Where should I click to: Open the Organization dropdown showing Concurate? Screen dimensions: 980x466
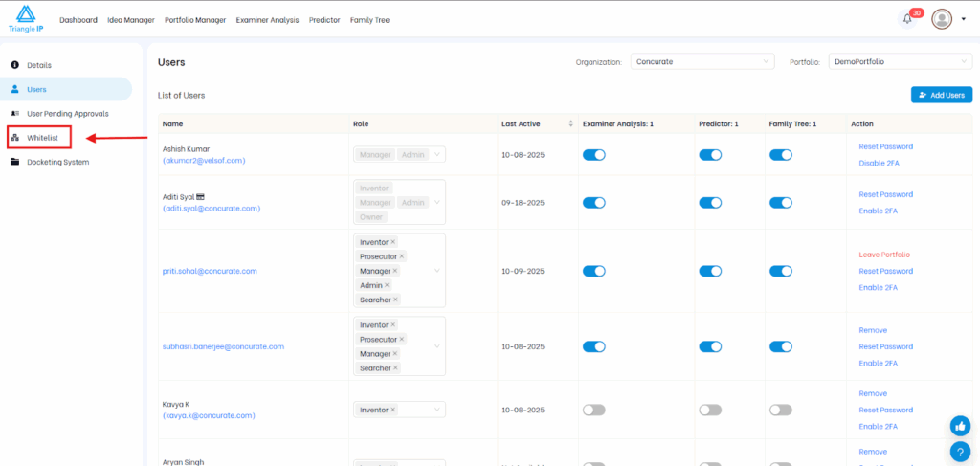tap(701, 61)
